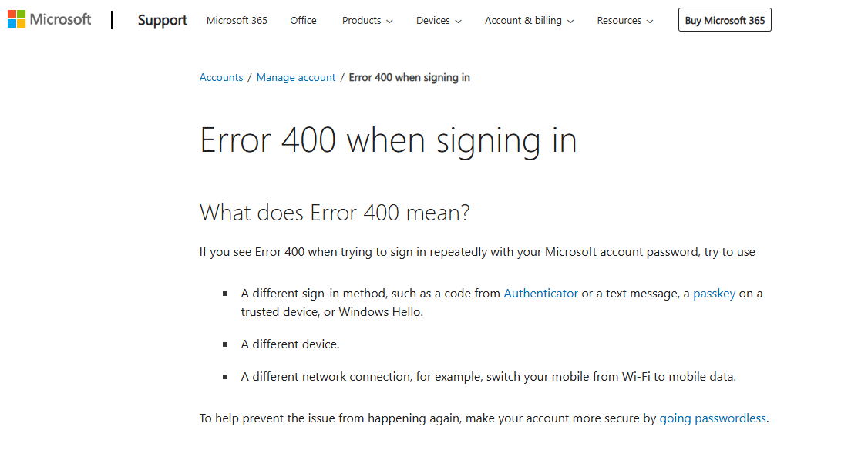Click the chevron next to Products

389,22
